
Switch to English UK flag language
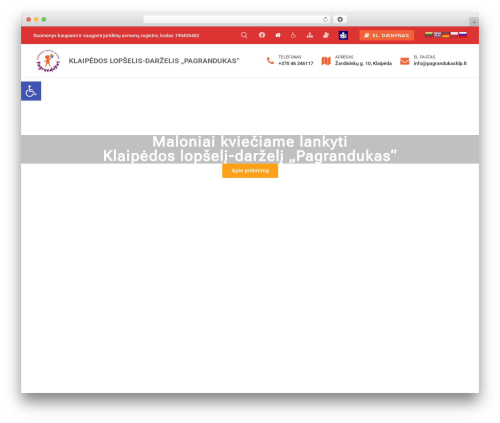point(437,34)
